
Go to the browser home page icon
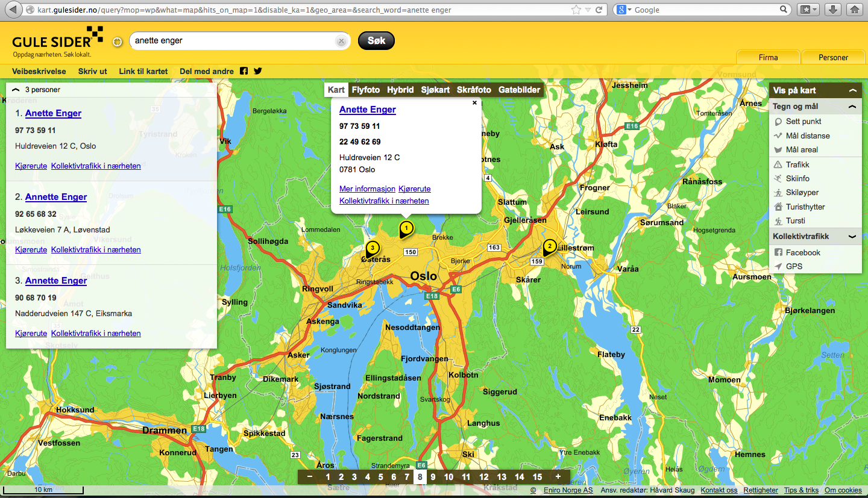(854, 10)
